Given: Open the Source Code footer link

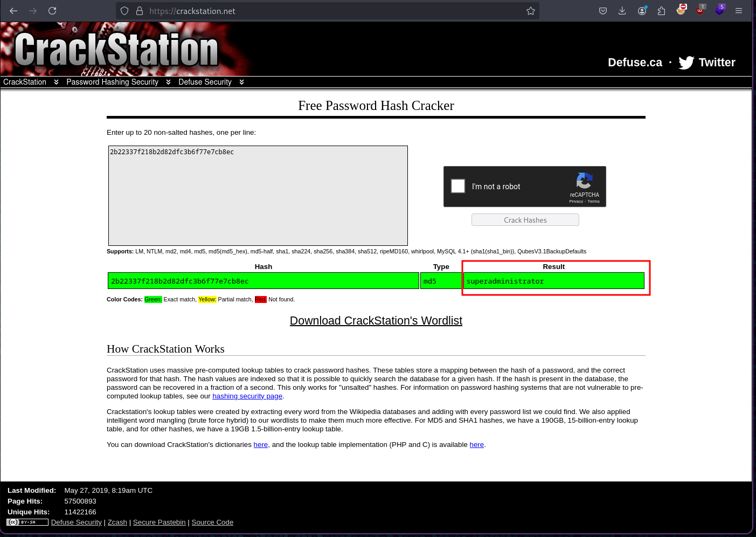Looking at the screenshot, I should point(212,522).
